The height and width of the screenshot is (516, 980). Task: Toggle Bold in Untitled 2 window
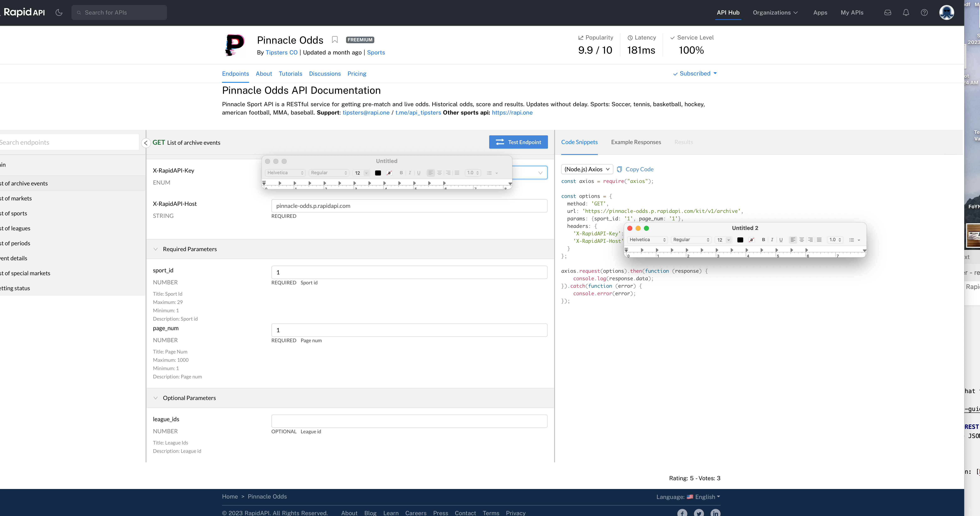(763, 240)
